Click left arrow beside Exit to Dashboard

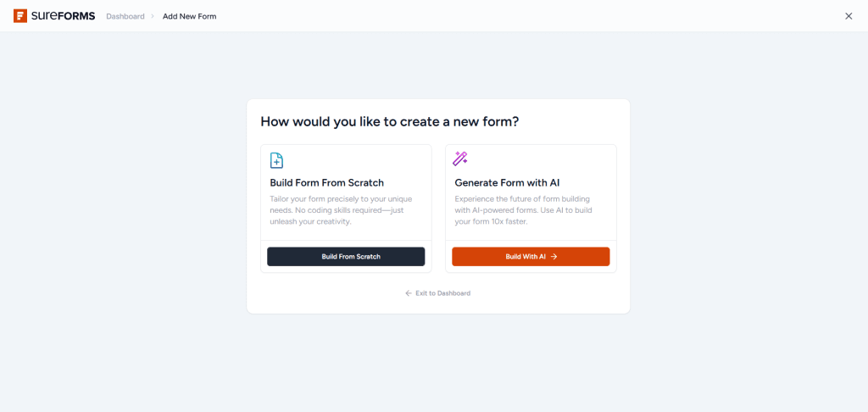[409, 293]
